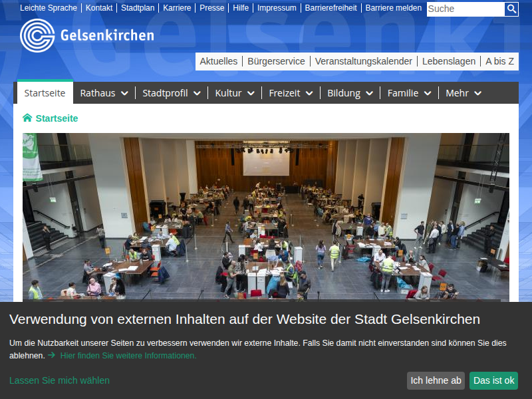This screenshot has height=399, width=532.
Task: Open the 'A bis Z' index
Action: [x=499, y=61]
